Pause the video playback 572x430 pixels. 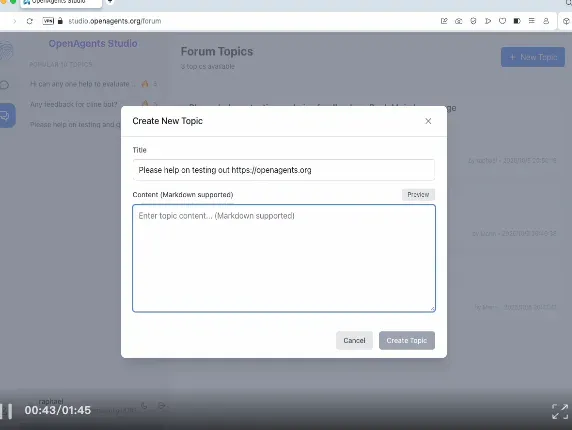7,411
